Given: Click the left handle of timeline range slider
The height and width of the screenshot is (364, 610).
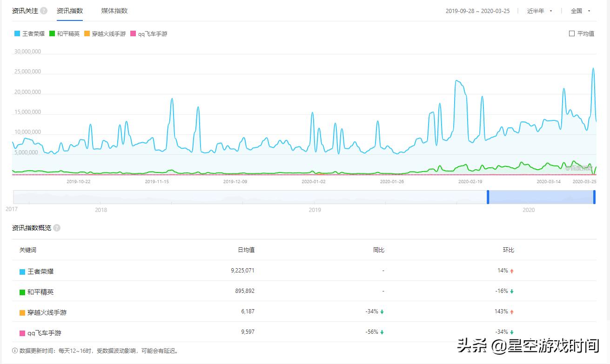Looking at the screenshot, I should tap(488, 197).
